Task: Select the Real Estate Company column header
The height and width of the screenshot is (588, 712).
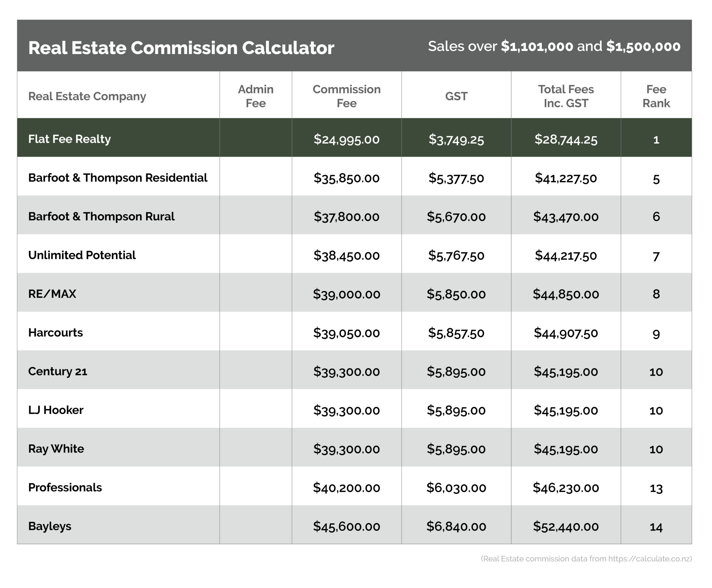Action: [x=87, y=97]
